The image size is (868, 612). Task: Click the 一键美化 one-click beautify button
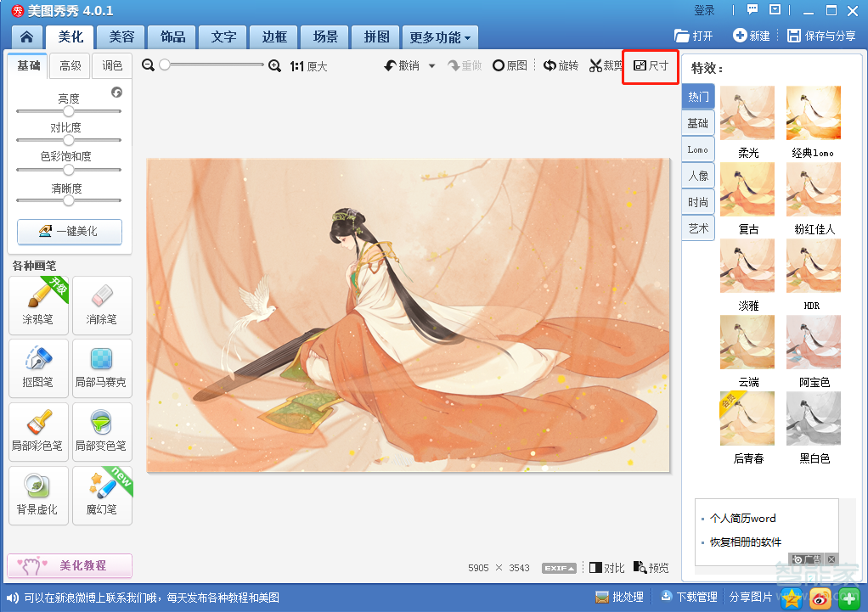pos(70,231)
